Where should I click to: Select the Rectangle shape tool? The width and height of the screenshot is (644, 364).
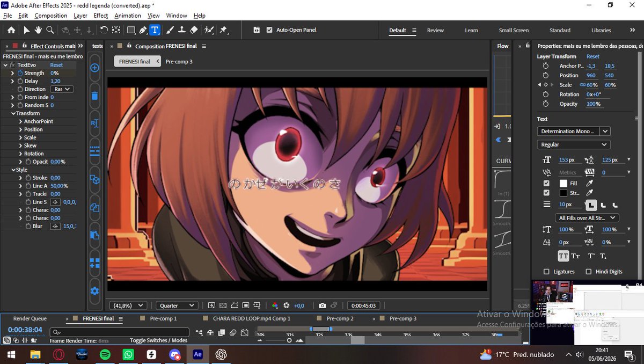(131, 30)
